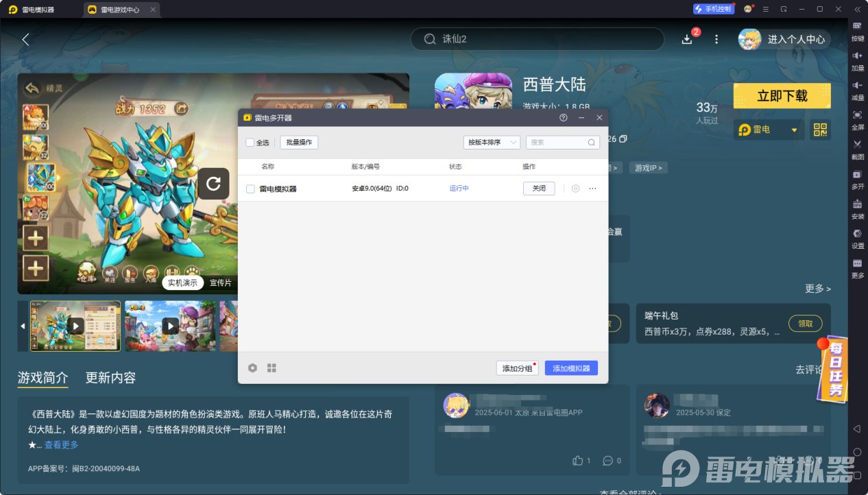
Task: Click the Android home circle in sidebar
Action: tap(857, 452)
